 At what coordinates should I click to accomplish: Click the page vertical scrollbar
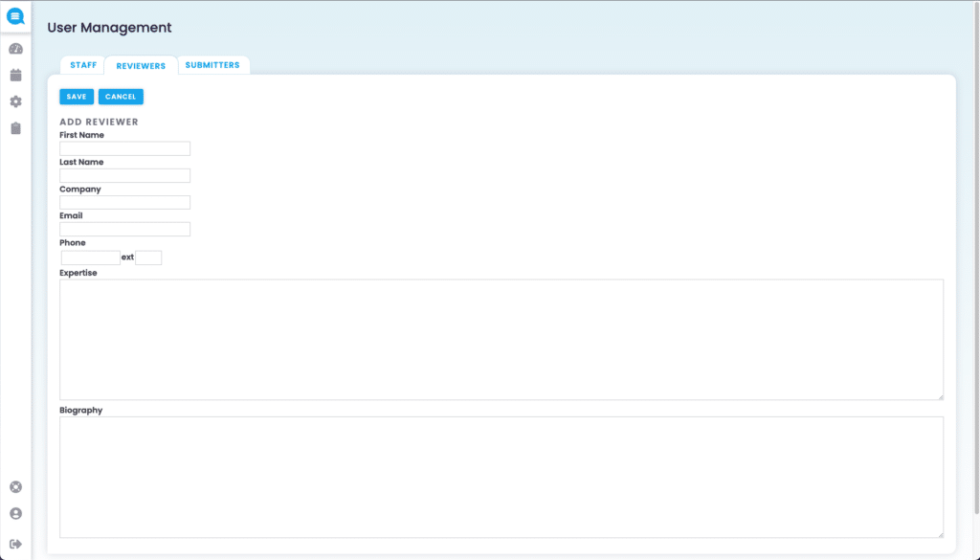pos(976,259)
